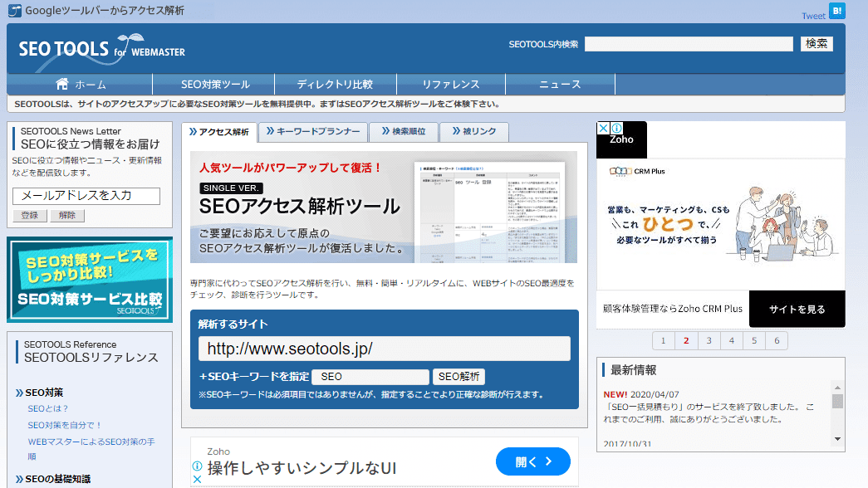Go to ad page 4

point(732,341)
